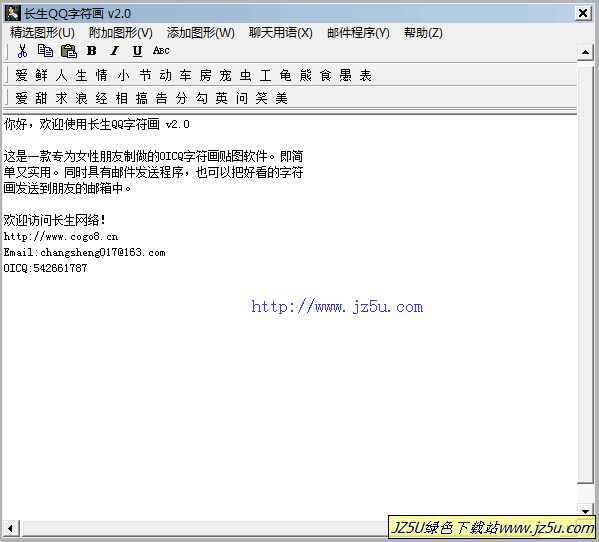Toggle Italic formatting (I)
Viewport: 599px width, 542px height.
(x=114, y=51)
